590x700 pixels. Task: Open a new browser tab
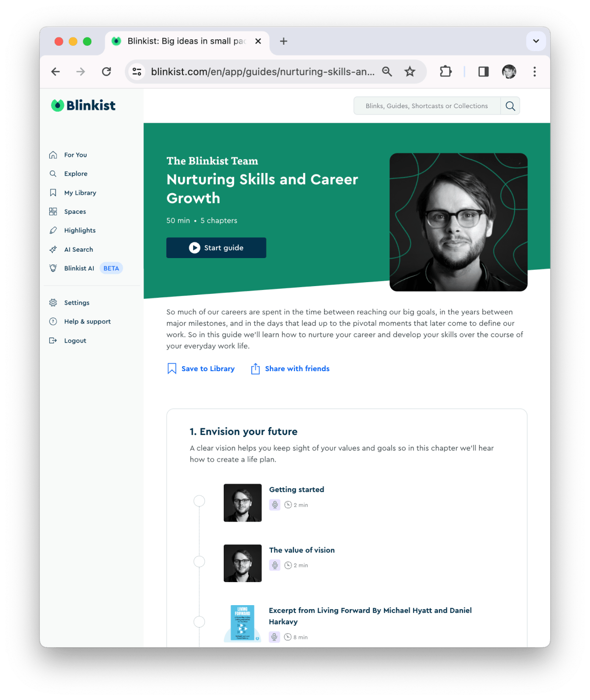tap(284, 41)
